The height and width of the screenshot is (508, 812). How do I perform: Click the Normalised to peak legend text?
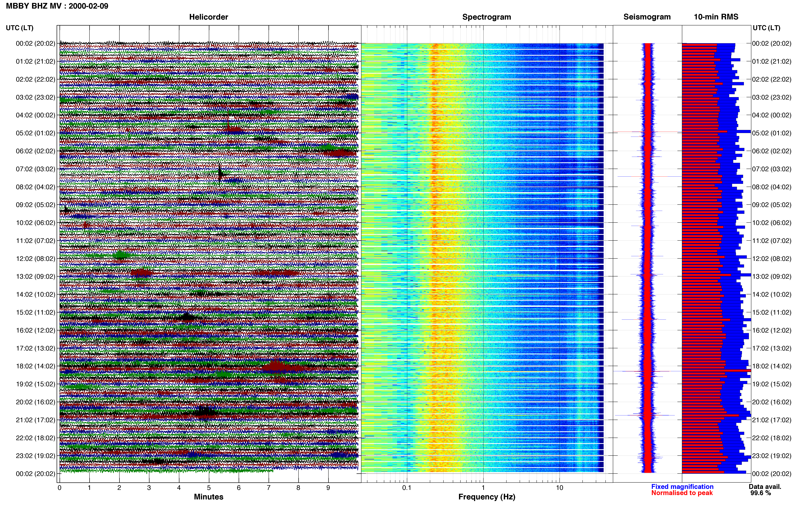(x=682, y=493)
